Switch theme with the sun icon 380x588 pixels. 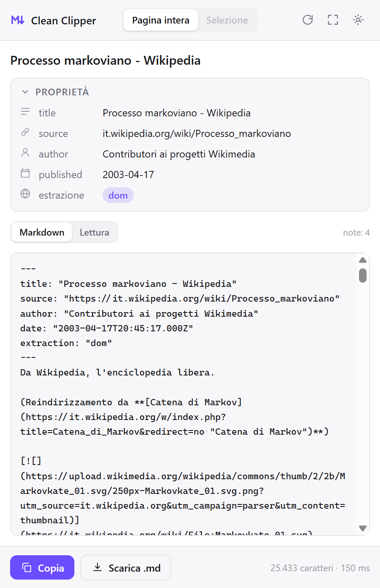pyautogui.click(x=358, y=20)
